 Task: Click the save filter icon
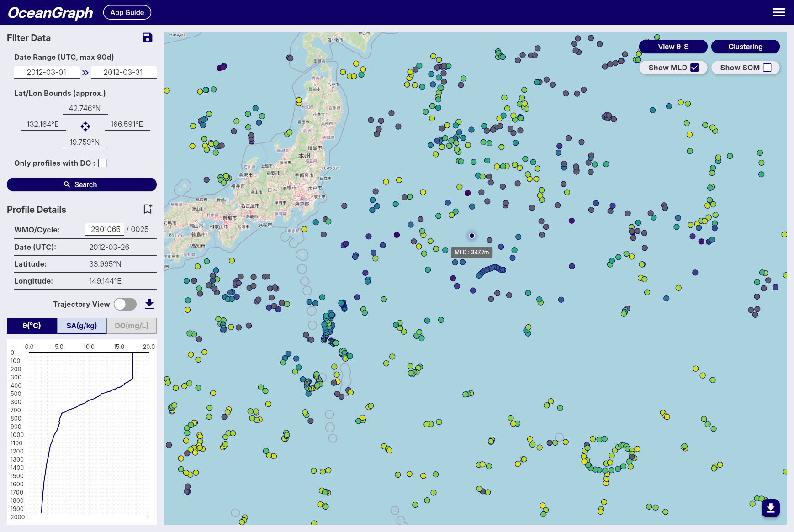(147, 38)
